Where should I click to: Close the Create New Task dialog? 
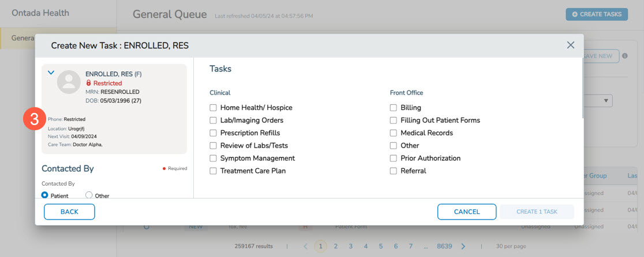(x=570, y=45)
